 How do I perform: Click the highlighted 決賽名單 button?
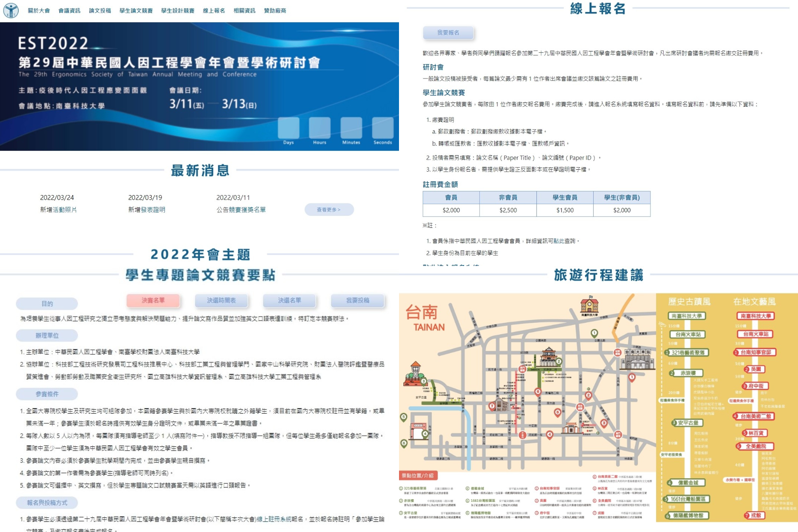click(x=153, y=301)
